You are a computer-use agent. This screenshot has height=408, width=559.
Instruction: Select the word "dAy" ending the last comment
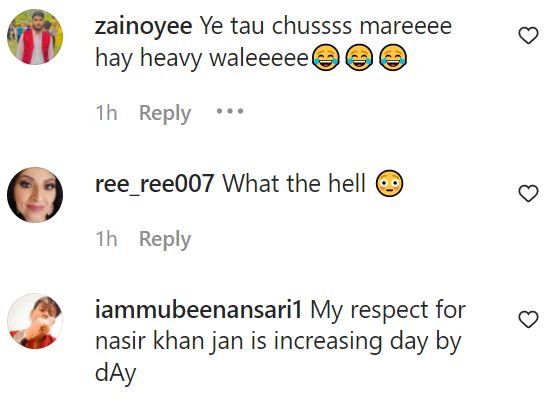116,374
